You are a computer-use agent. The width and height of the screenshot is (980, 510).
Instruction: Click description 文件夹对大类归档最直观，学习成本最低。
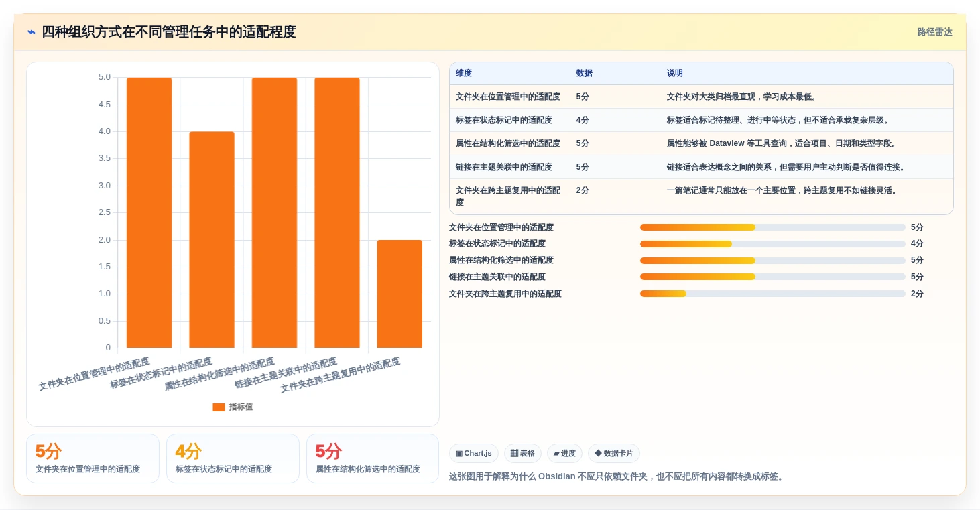point(743,97)
